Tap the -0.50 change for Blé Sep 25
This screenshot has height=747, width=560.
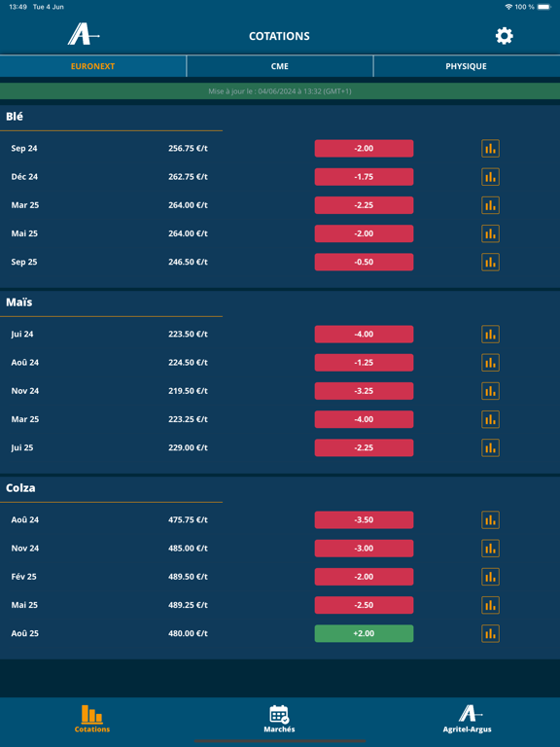[364, 262]
